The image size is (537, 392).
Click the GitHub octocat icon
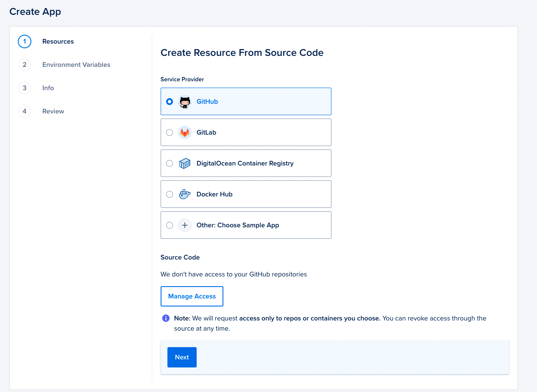coord(185,102)
